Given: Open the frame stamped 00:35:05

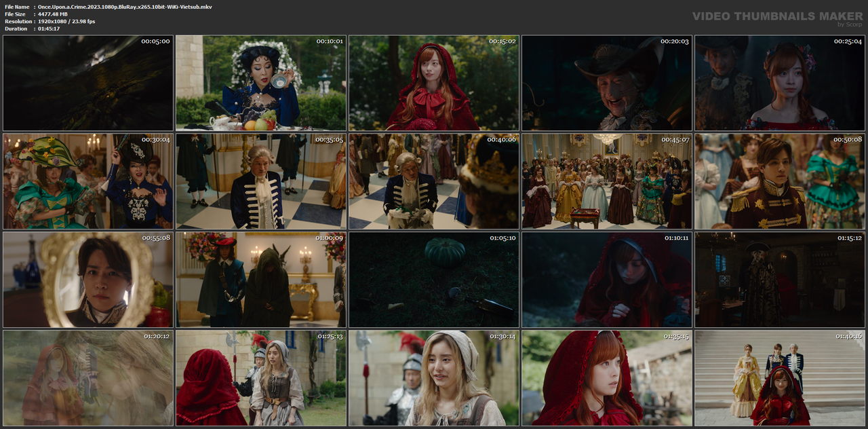Looking at the screenshot, I should [x=261, y=181].
